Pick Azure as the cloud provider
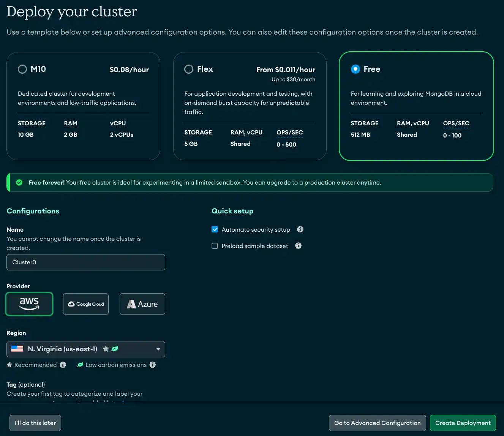This screenshot has height=436, width=504. (x=142, y=304)
